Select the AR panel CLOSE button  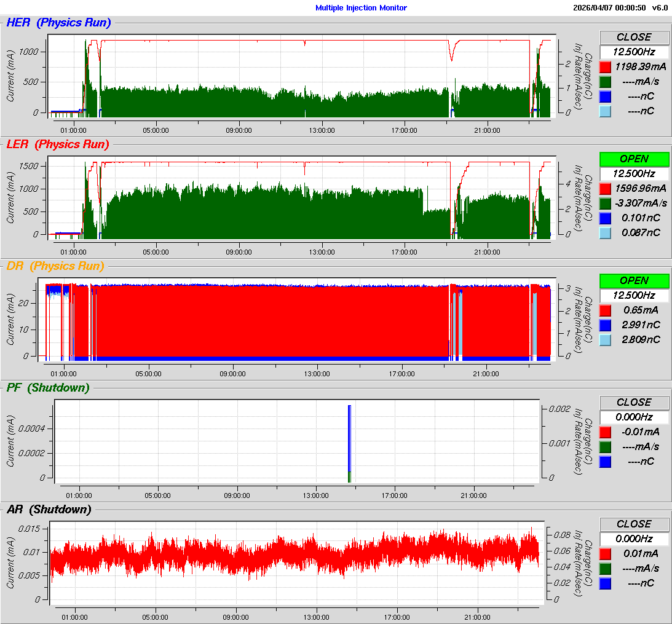(634, 524)
